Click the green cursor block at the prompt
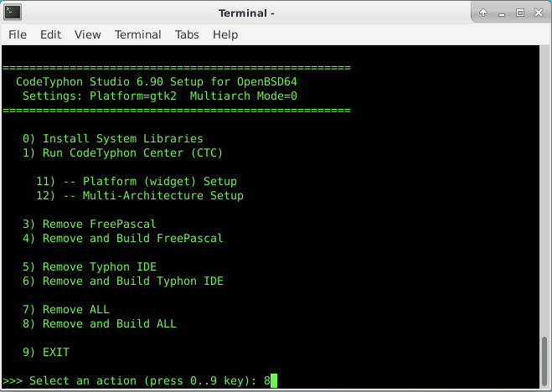 point(274,380)
